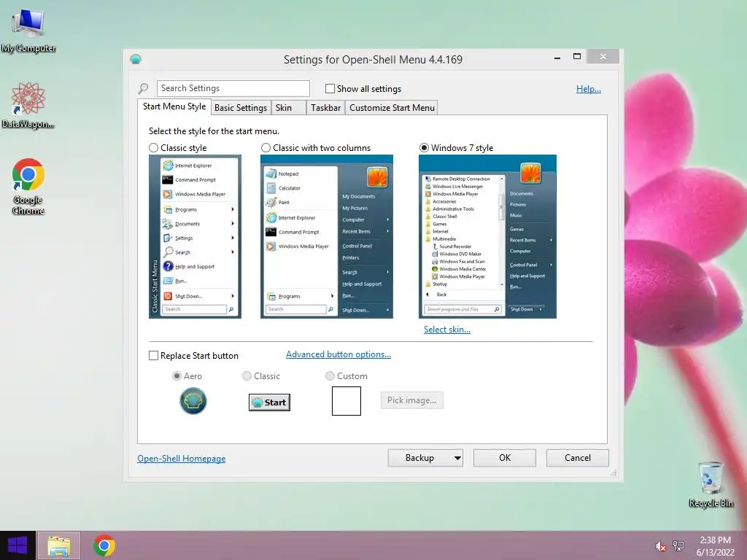Click the empty Custom button image box
This screenshot has height=560, width=747.
click(x=347, y=401)
